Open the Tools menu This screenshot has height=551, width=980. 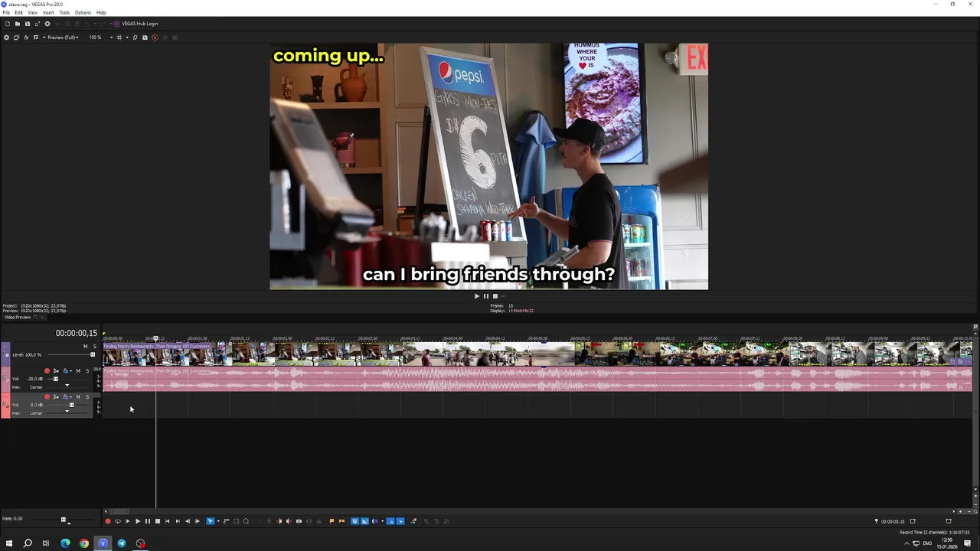pos(64,12)
